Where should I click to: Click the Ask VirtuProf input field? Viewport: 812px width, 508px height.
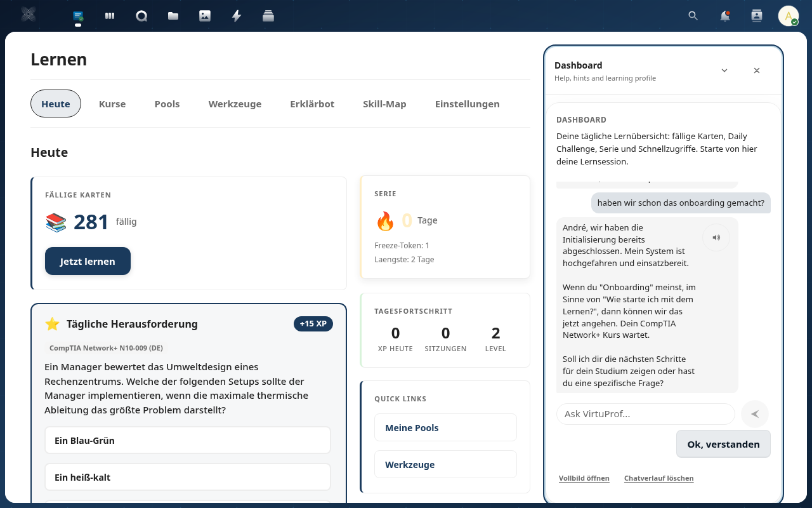645,413
